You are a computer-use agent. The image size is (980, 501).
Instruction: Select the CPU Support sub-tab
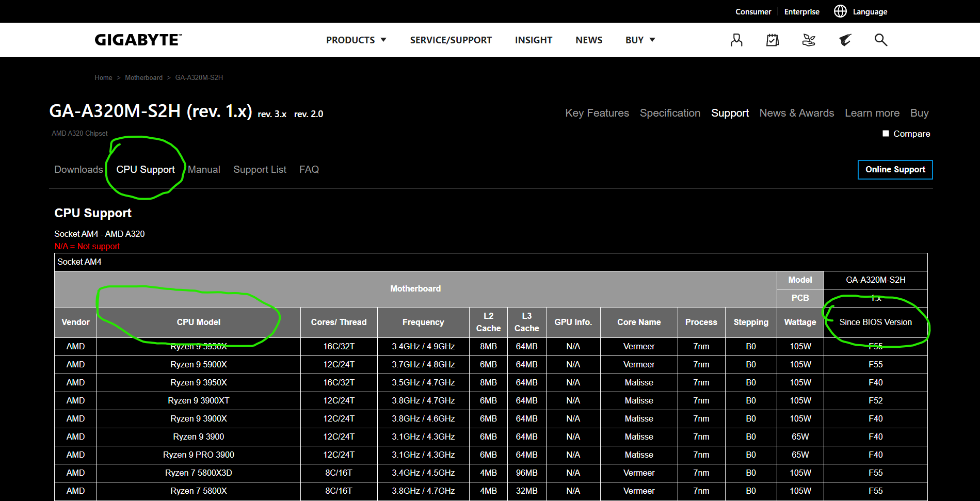(146, 169)
